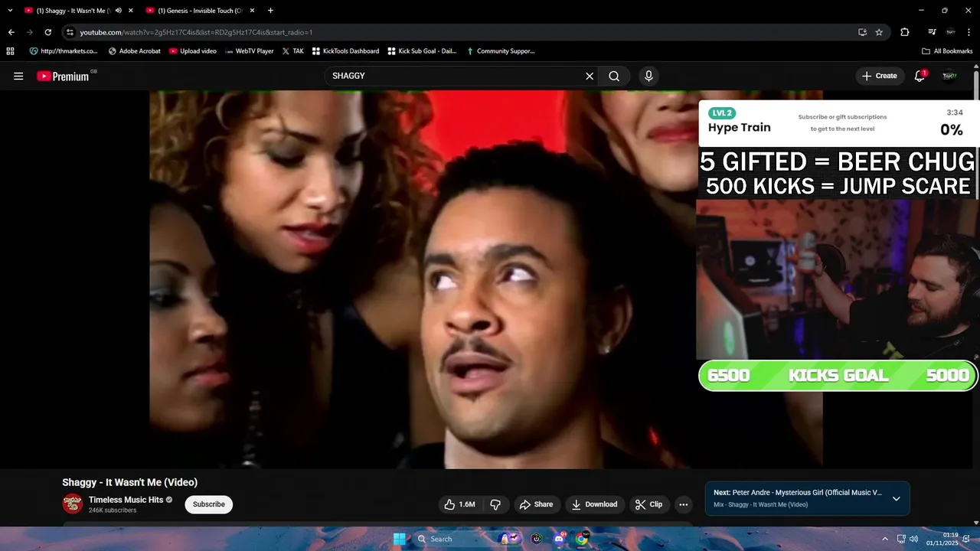980x551 pixels.
Task: Mute the Shaggy tab audio icon
Action: (119, 11)
